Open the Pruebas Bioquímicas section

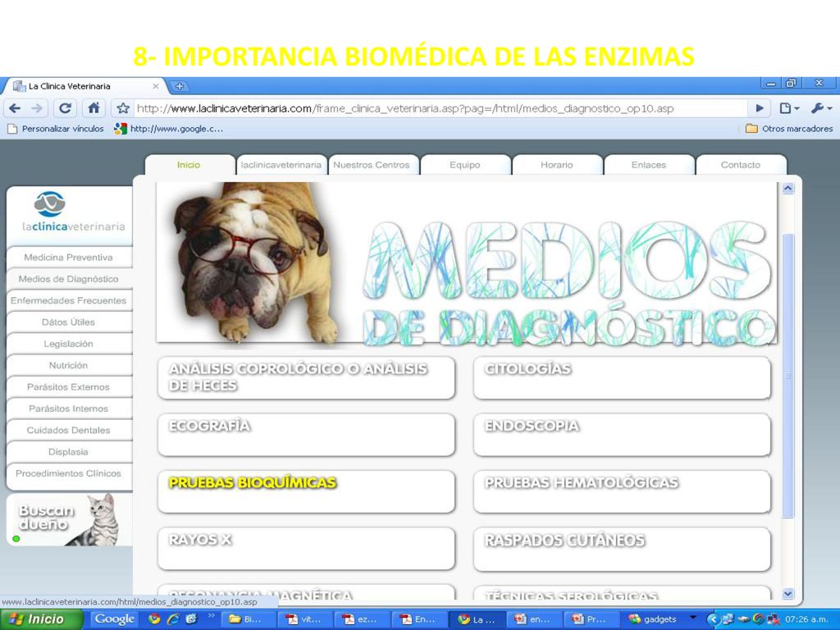[x=307, y=491]
